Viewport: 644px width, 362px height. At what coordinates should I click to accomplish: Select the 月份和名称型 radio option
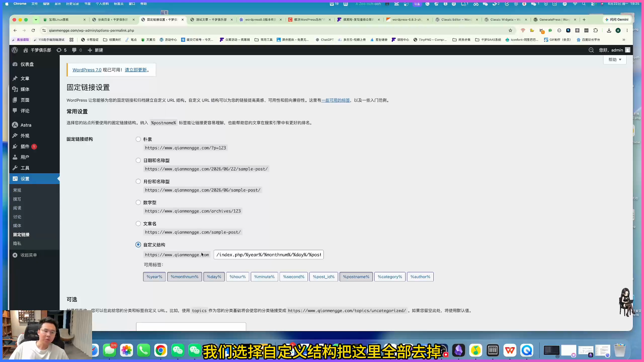click(x=138, y=182)
